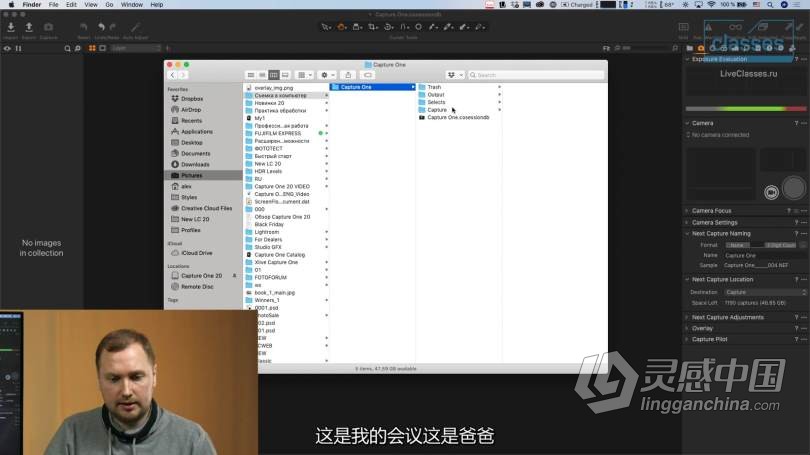The width and height of the screenshot is (810, 455).
Task: Open the Finder group-by dropdown
Action: click(304, 75)
